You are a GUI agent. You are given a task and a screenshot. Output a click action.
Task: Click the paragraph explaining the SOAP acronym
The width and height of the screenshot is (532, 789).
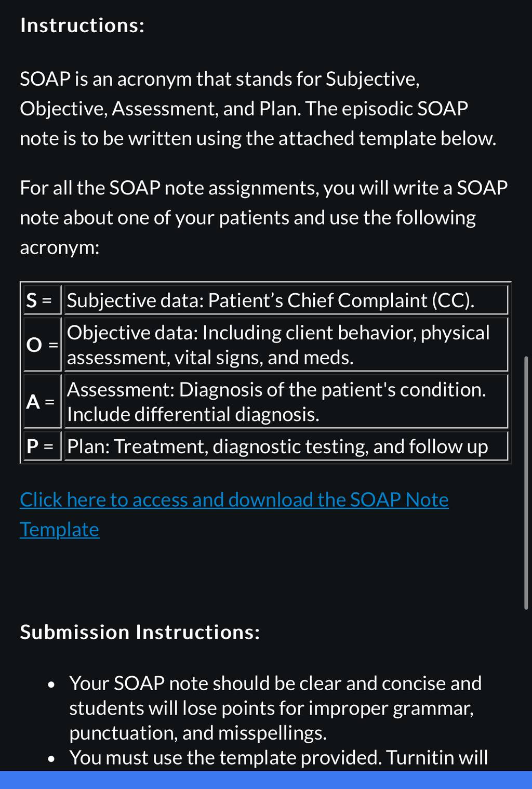click(258, 109)
